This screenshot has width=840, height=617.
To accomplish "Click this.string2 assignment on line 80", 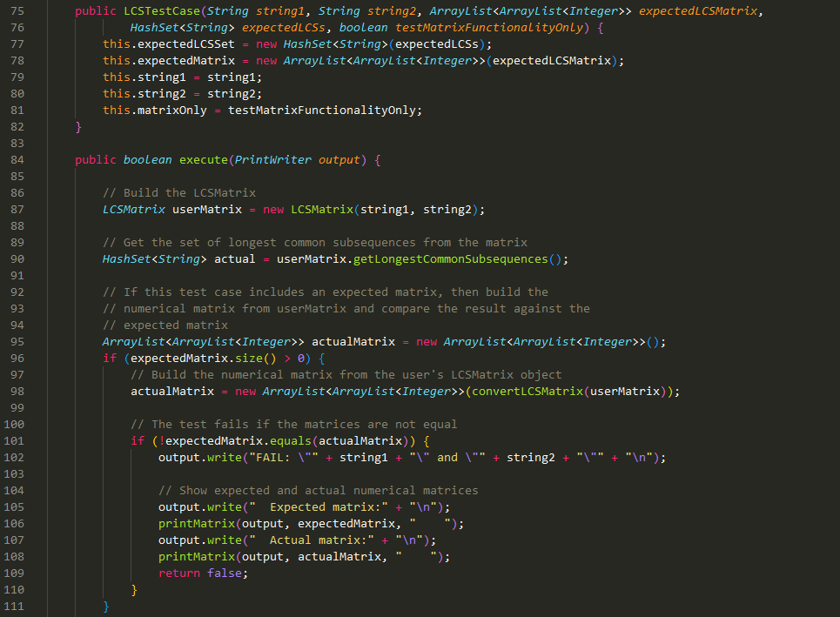I will 182,94.
